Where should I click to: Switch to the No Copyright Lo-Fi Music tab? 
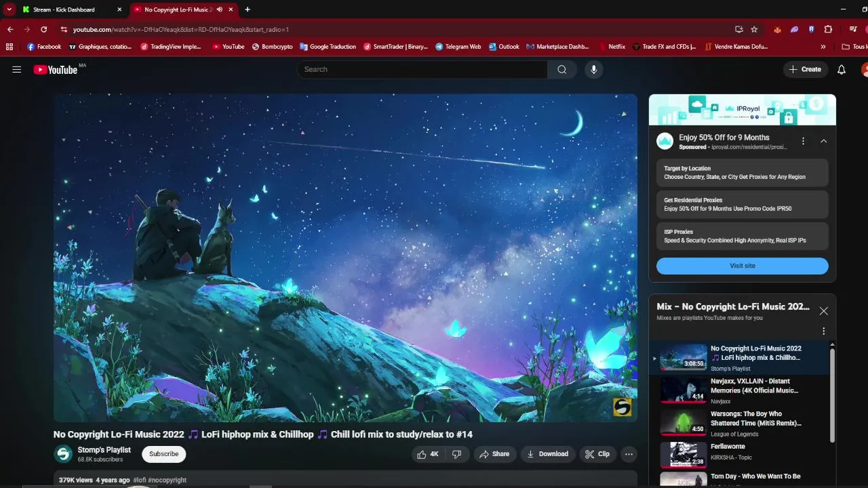(x=184, y=9)
